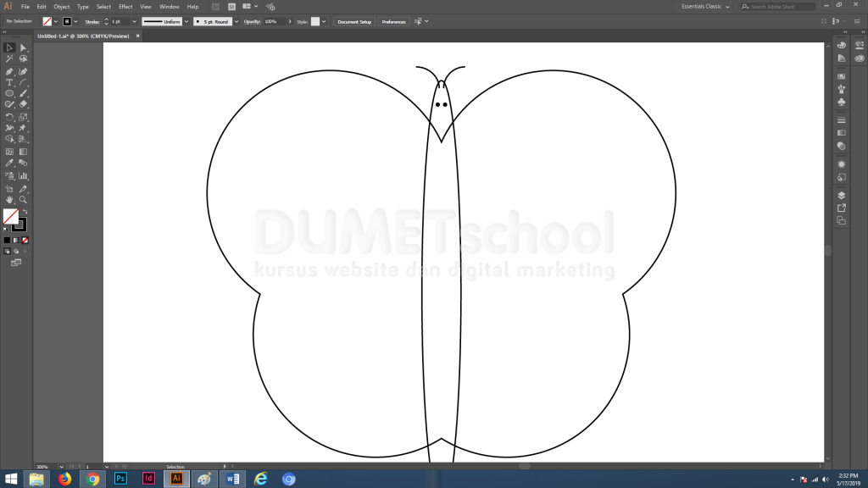Image resolution: width=868 pixels, height=488 pixels.
Task: Reset to default fill and stroke
Action: click(x=6, y=229)
